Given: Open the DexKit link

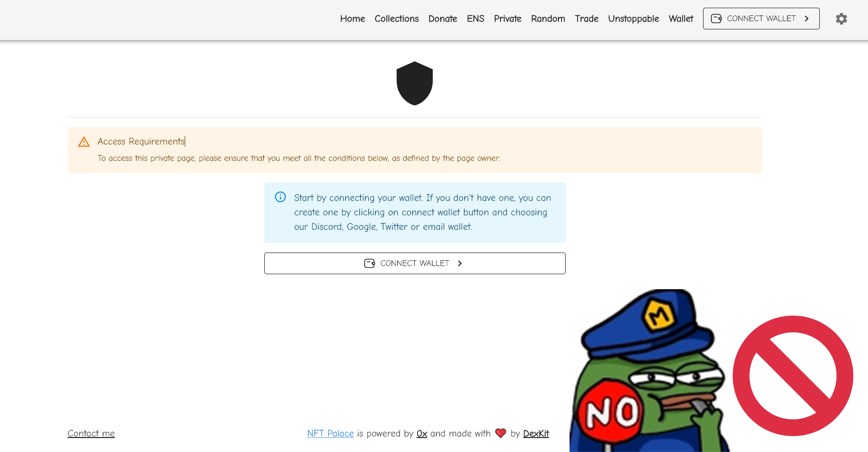Looking at the screenshot, I should tap(536, 433).
